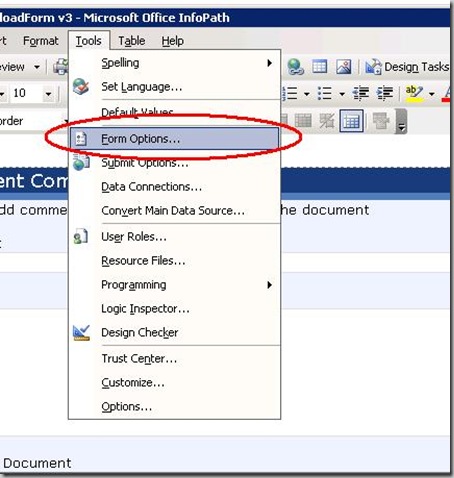
Task: Click the font color icon
Action: point(447,94)
